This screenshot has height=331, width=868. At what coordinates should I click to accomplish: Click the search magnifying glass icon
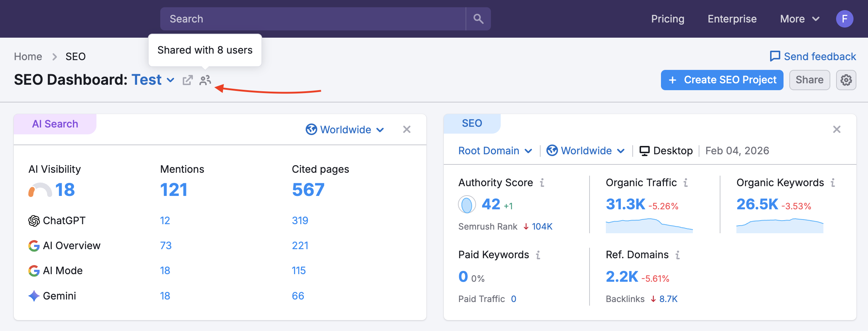click(x=478, y=18)
